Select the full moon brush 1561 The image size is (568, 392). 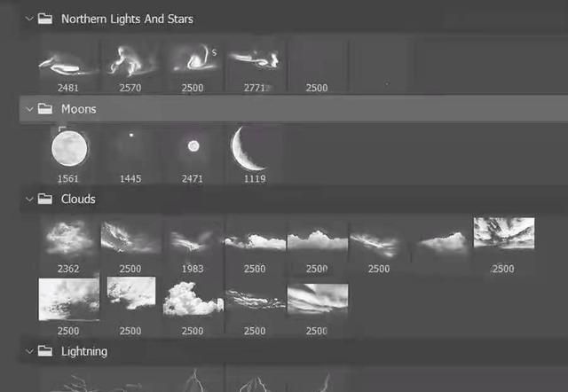coord(69,155)
